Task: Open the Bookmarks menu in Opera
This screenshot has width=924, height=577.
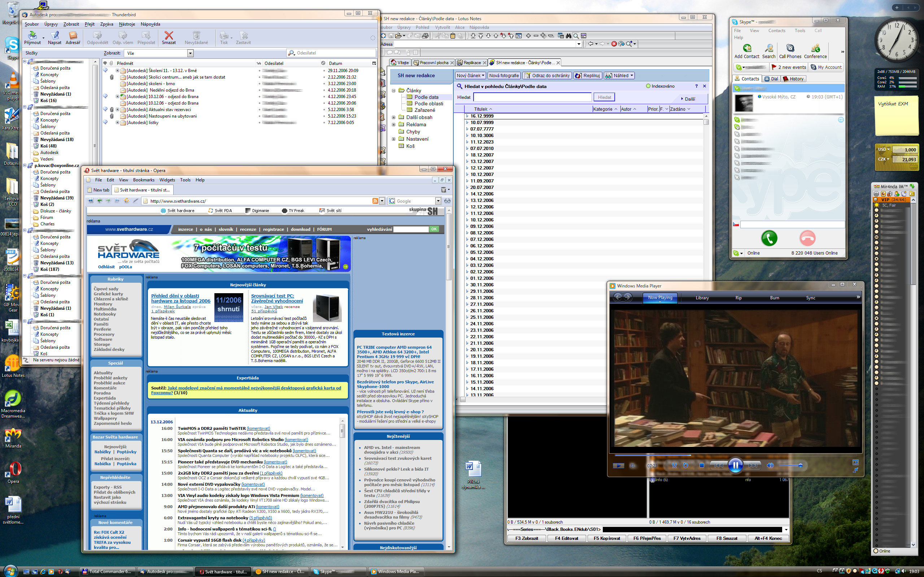Action: [144, 180]
